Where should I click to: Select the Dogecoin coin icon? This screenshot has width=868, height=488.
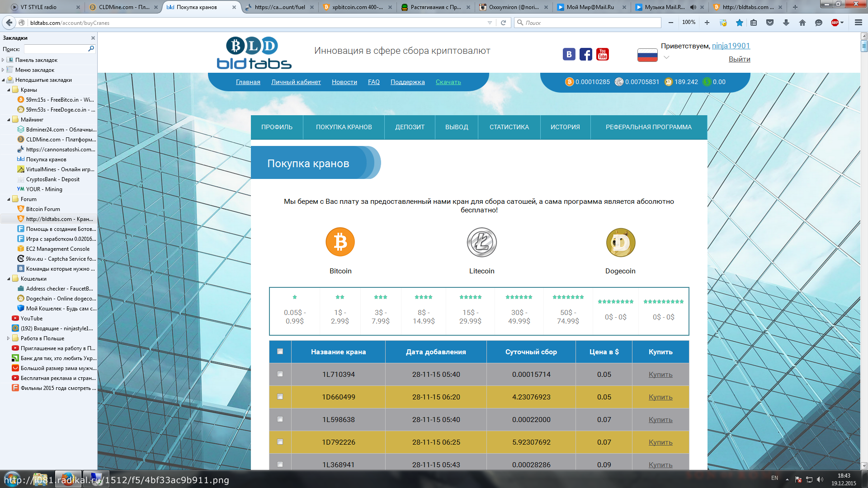[621, 242]
